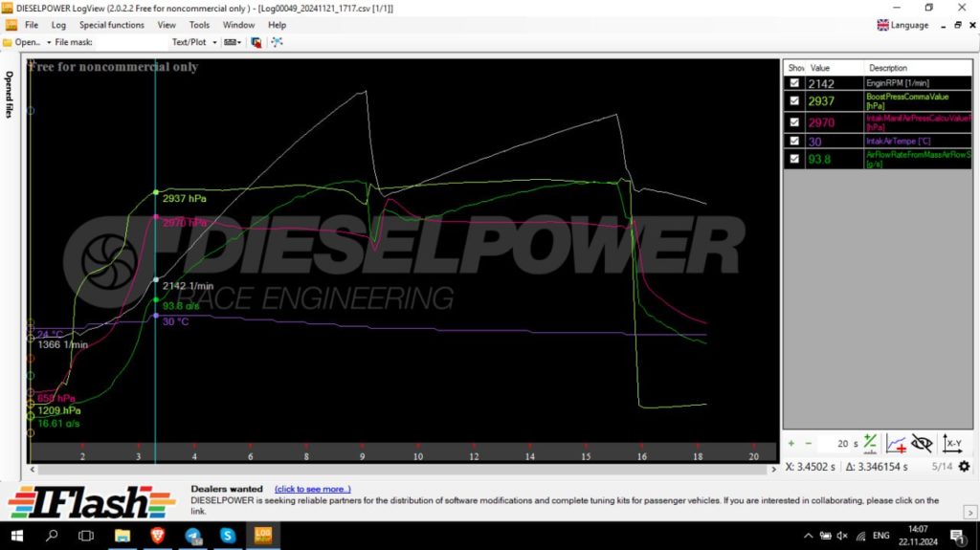Click the minus zoom-out time button
The image size is (980, 550).
[x=808, y=443]
